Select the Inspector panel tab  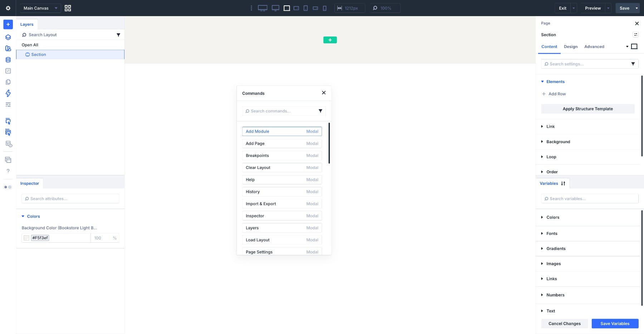click(30, 183)
